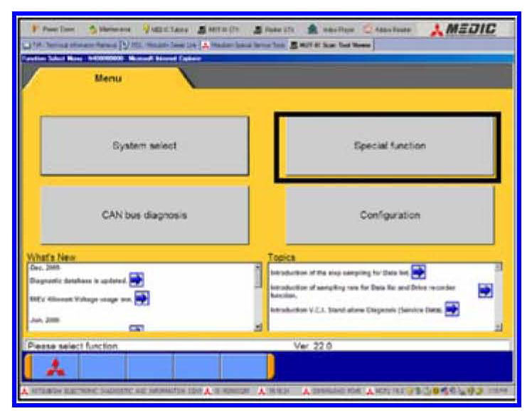Open the Configuration button
Screen dimensions: 532x411
coord(390,215)
